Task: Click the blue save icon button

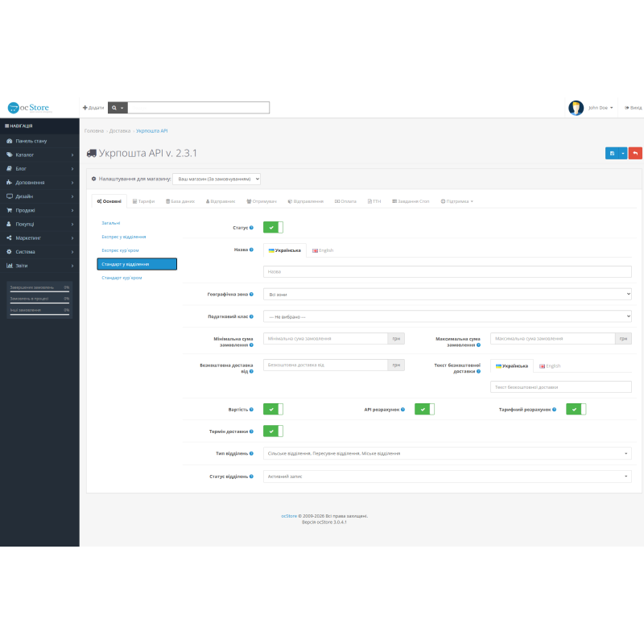Action: (612, 153)
